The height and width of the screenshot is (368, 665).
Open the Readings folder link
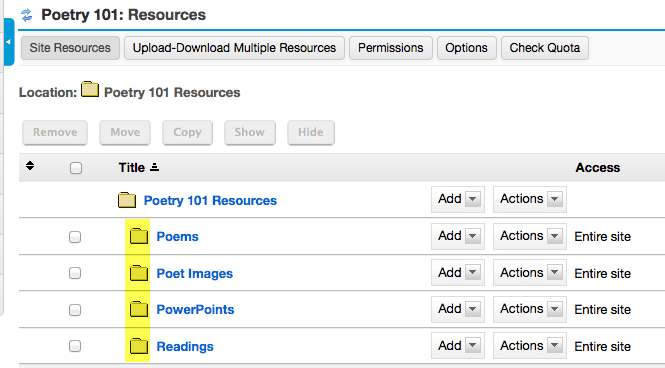185,346
